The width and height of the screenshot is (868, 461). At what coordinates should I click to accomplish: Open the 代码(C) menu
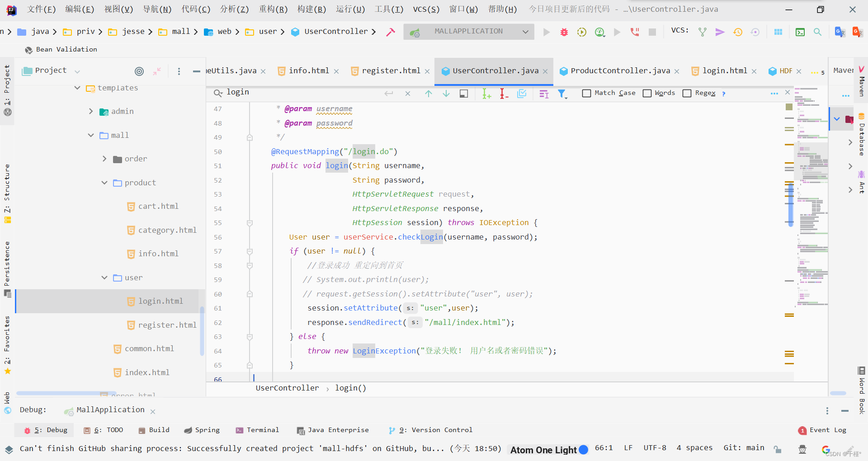(x=196, y=9)
